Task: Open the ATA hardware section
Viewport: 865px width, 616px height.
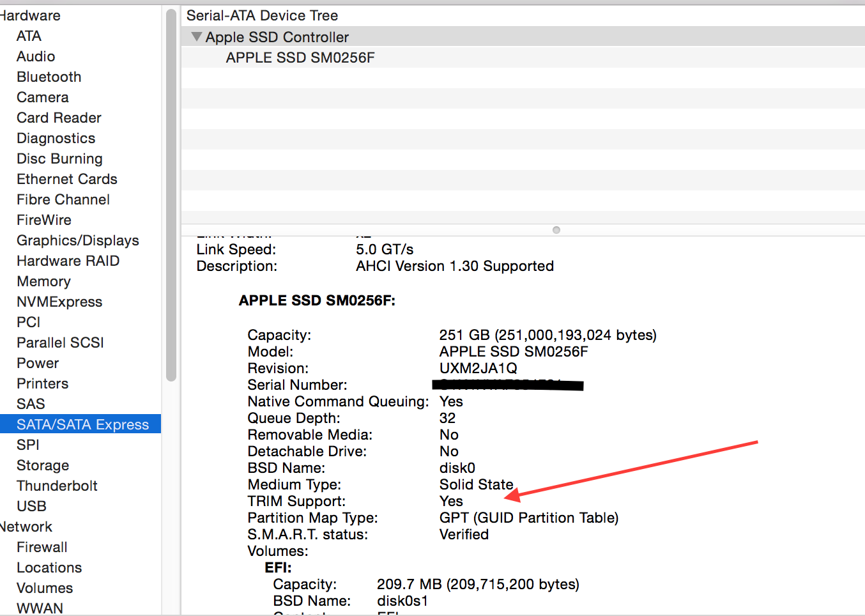Action: (29, 36)
